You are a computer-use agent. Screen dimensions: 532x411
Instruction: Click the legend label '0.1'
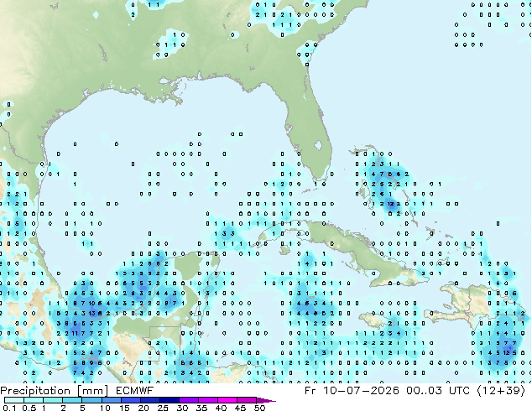(9, 408)
